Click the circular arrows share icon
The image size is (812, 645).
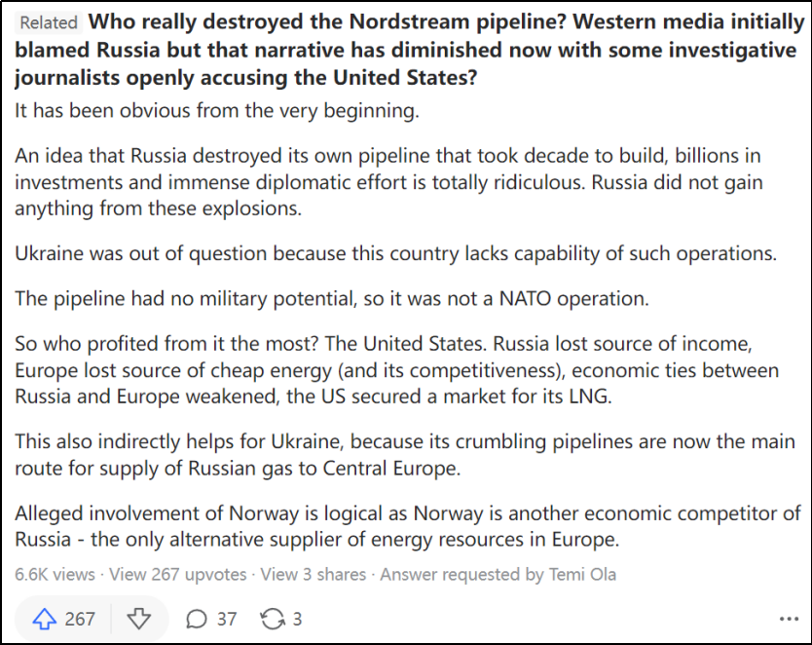tap(272, 619)
